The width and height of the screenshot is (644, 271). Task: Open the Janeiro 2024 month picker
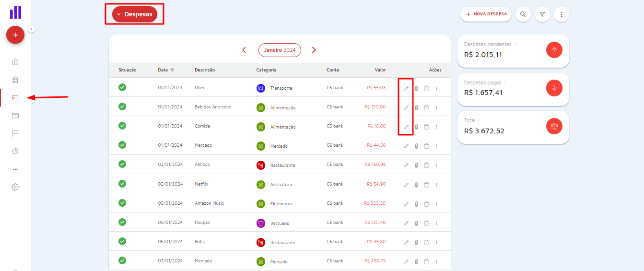pyautogui.click(x=280, y=50)
